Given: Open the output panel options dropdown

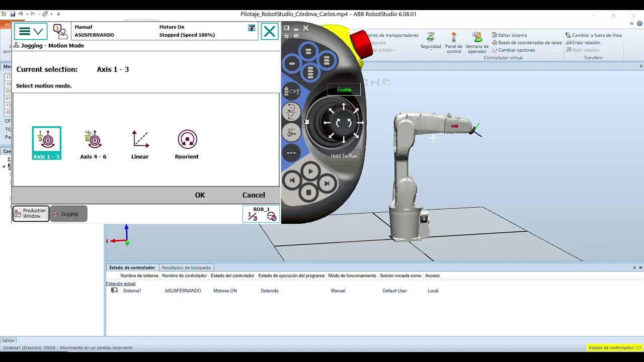Looking at the screenshot, I should point(634,267).
